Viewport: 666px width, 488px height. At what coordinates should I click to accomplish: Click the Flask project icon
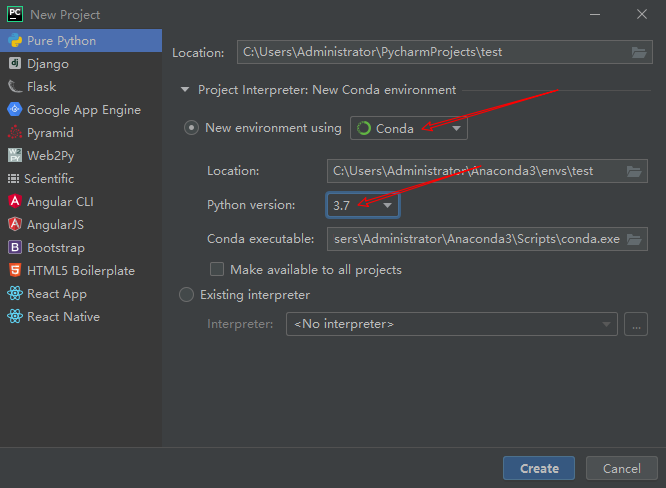tap(15, 87)
